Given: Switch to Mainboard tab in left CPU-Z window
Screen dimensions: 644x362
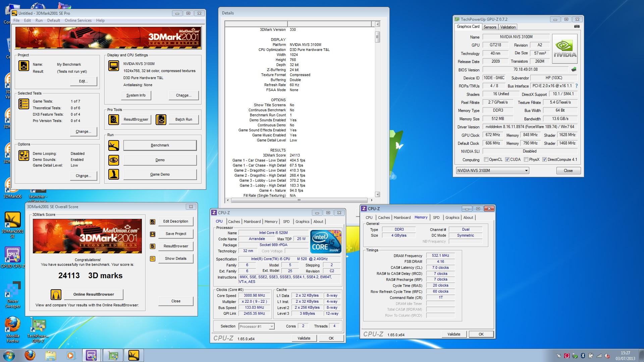Looking at the screenshot, I should tap(252, 222).
